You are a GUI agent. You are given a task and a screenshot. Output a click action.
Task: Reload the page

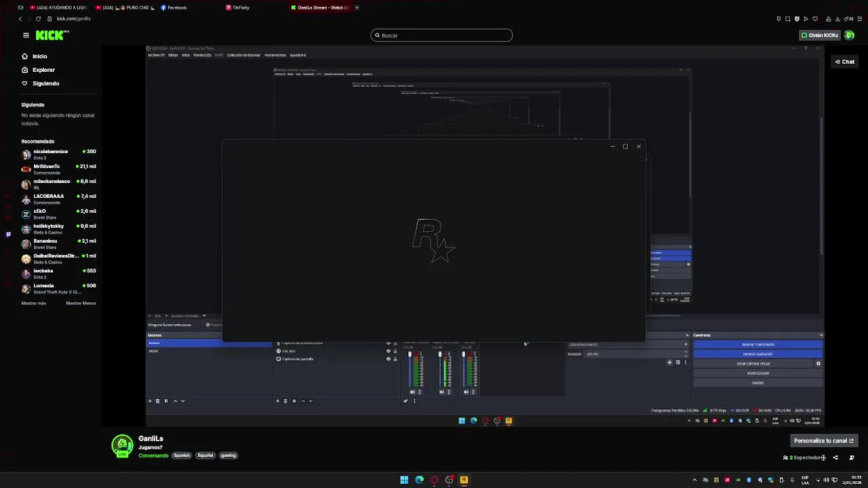[38, 18]
